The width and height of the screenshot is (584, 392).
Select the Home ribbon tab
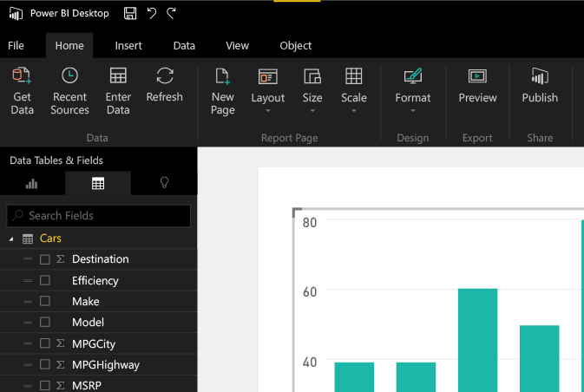pyautogui.click(x=69, y=46)
